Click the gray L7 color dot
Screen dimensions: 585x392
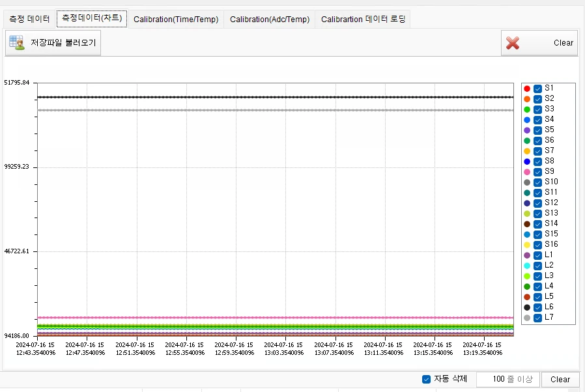click(527, 318)
